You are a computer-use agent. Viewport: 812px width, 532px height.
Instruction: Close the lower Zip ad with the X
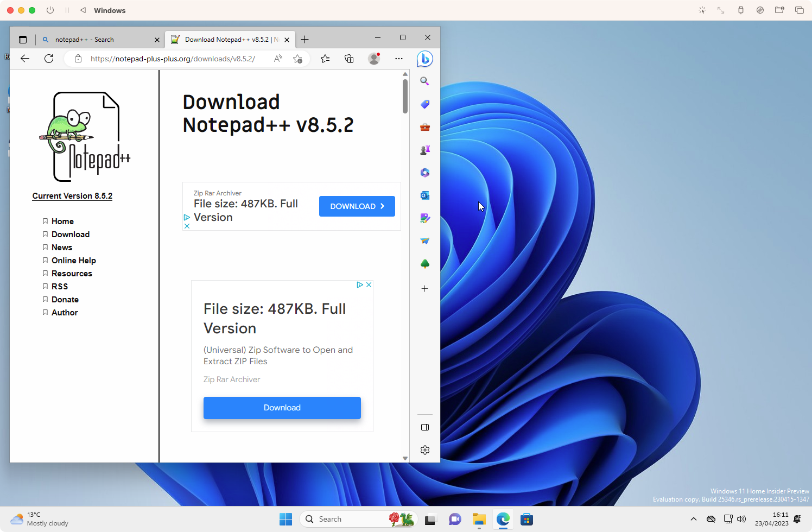click(369, 284)
